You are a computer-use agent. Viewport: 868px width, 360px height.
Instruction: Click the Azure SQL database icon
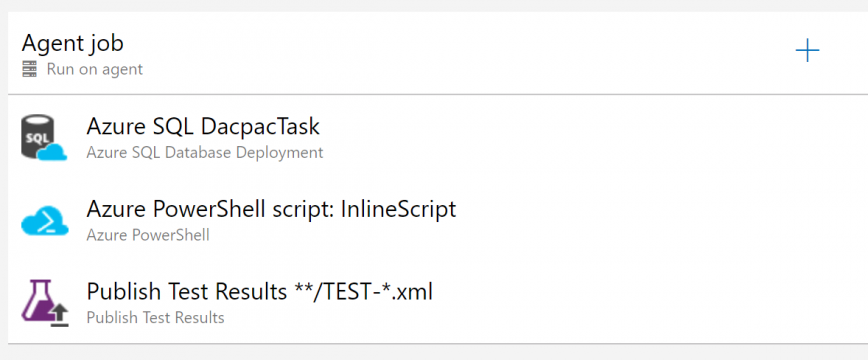pyautogui.click(x=44, y=137)
